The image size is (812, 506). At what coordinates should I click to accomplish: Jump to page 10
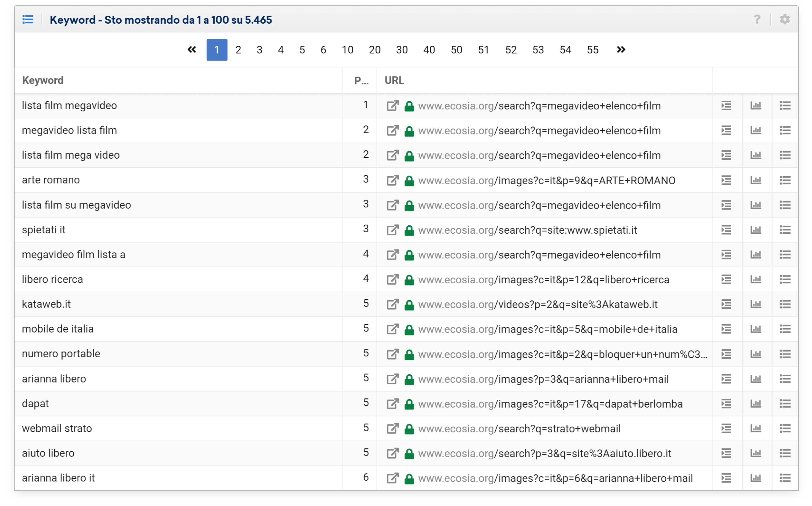(x=347, y=50)
